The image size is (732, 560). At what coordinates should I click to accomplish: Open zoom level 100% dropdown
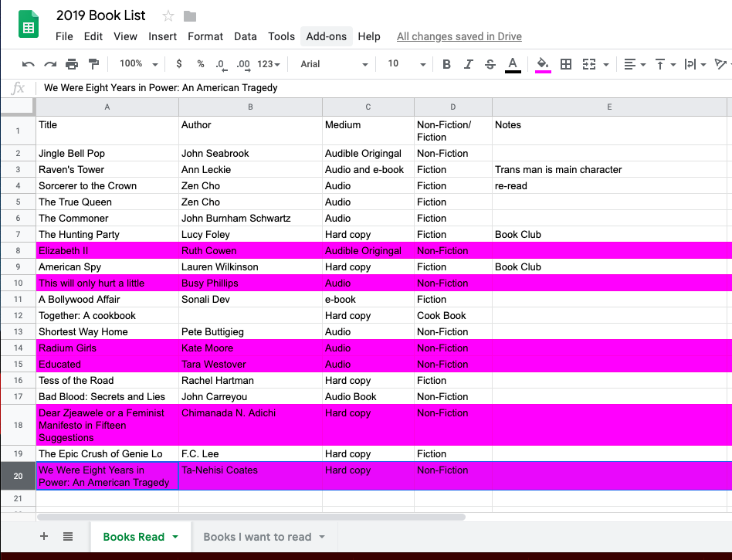138,63
